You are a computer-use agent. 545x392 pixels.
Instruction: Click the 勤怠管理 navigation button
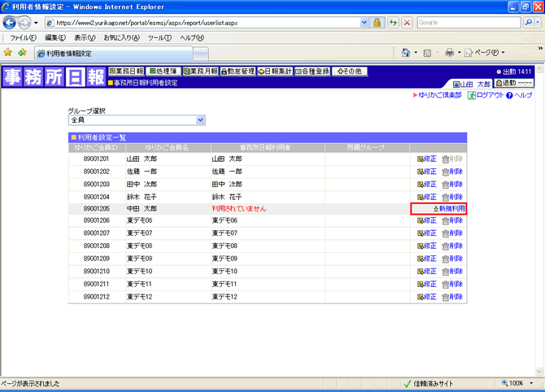pos(238,72)
